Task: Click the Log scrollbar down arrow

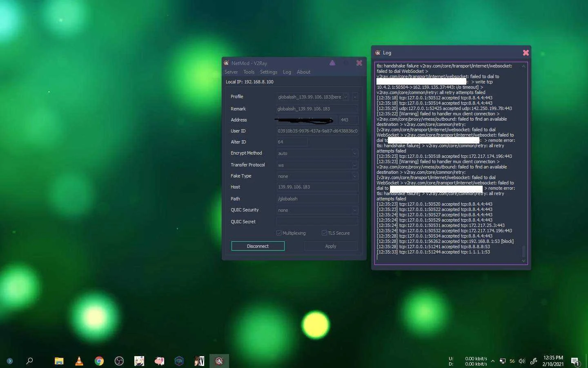Action: click(523, 260)
